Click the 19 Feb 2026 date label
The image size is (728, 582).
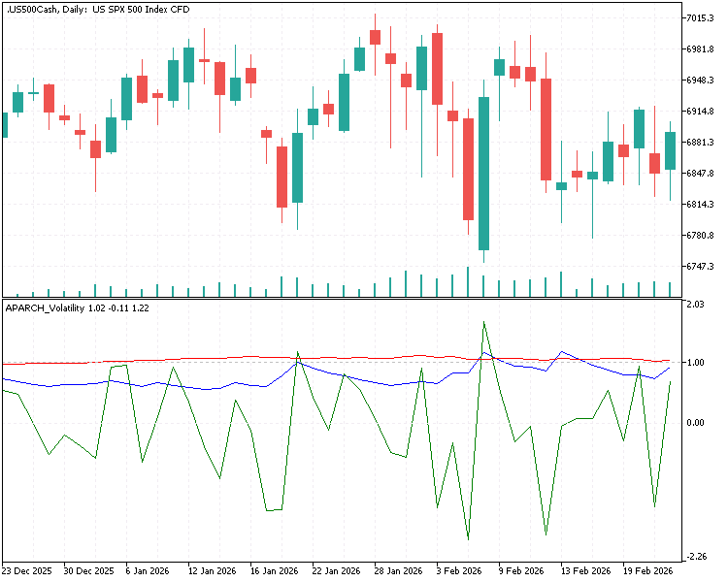[647, 571]
